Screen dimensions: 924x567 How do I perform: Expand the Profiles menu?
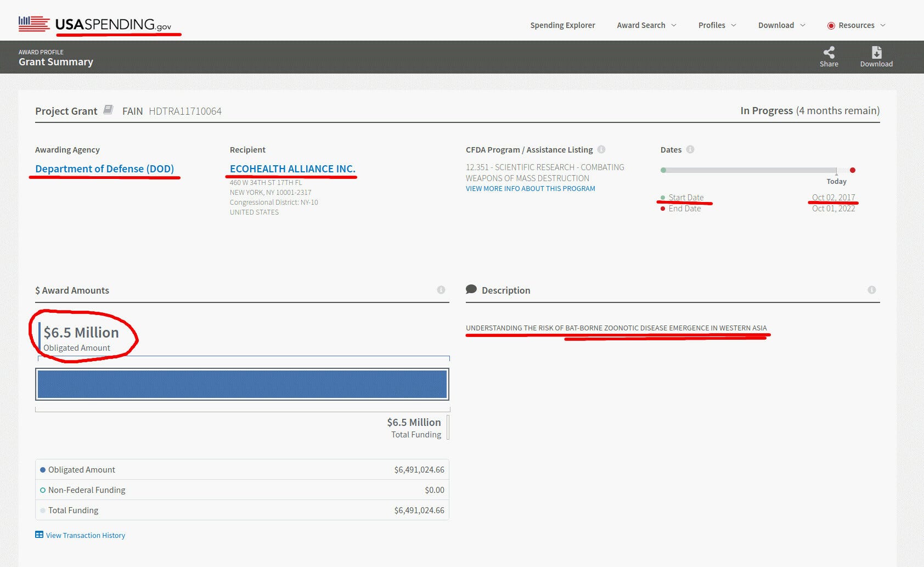tap(717, 25)
